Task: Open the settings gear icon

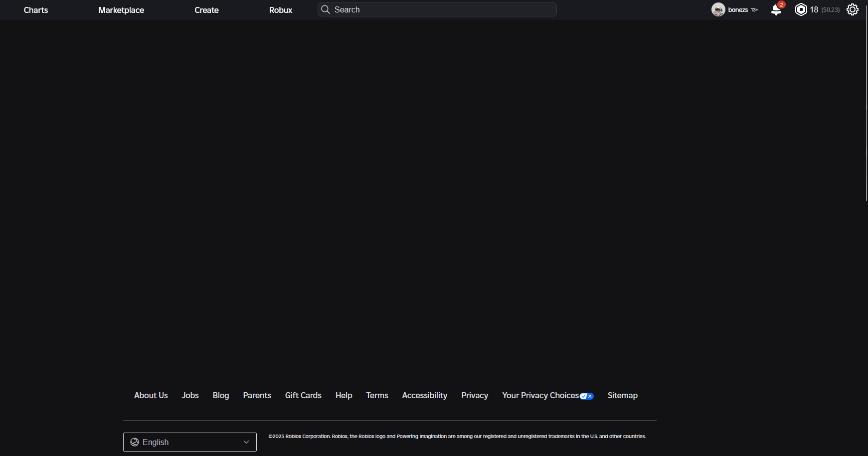Action: pos(853,9)
